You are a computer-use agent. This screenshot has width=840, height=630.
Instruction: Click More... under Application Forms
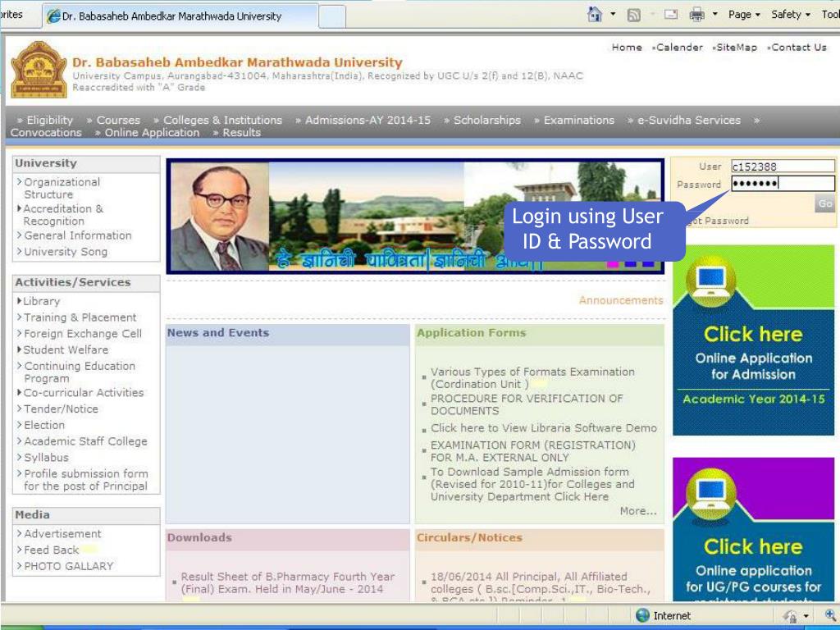[638, 511]
